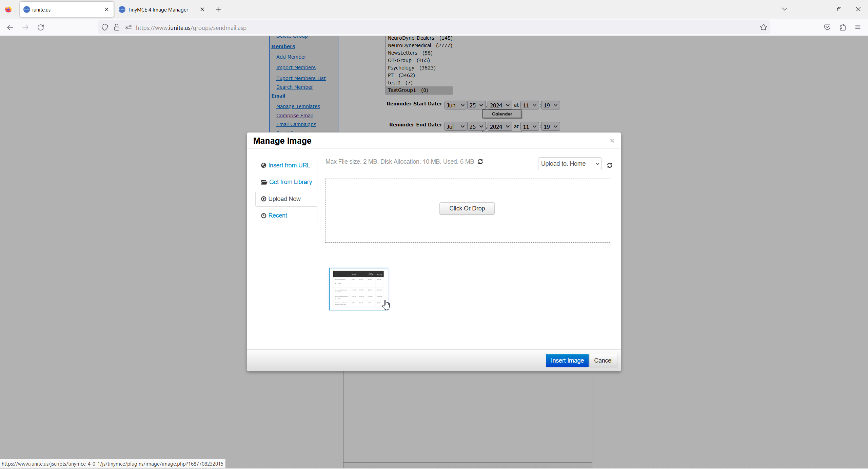Open the Recent images tab

coord(277,216)
